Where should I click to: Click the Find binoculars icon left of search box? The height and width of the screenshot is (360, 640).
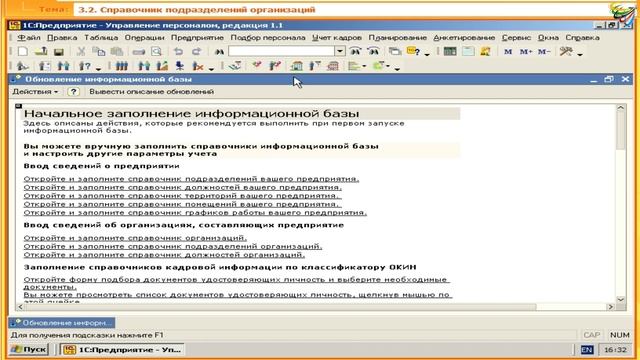tap(219, 52)
